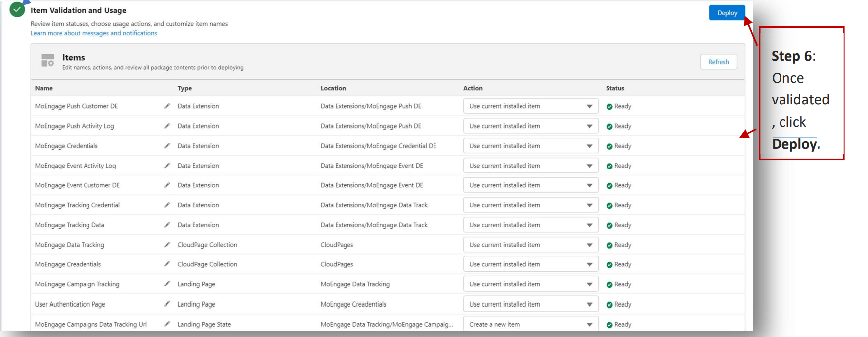Edit name of MoEngage Campaign Tracking

click(167, 284)
